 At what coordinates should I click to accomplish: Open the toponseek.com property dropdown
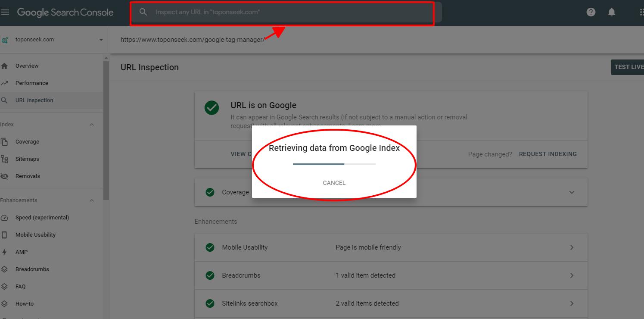[x=101, y=40]
